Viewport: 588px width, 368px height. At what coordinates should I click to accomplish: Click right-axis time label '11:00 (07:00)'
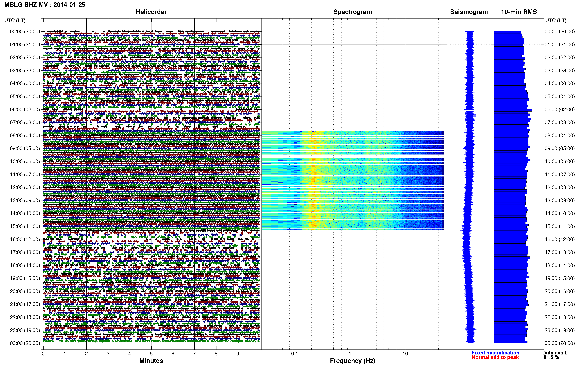tap(560, 174)
